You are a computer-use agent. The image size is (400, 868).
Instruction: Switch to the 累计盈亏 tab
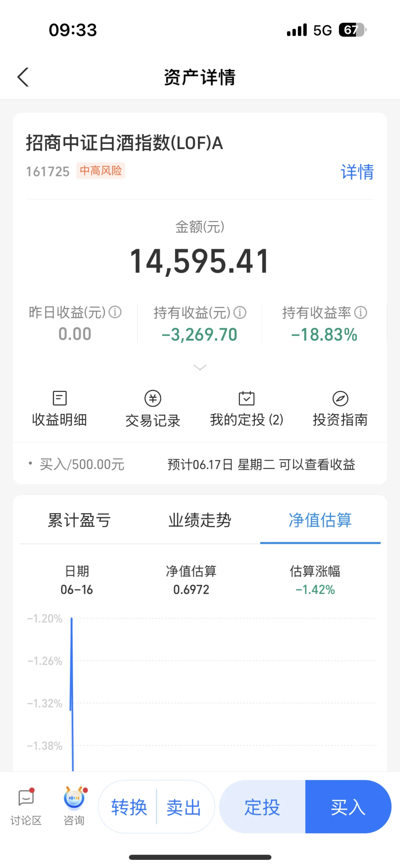click(79, 520)
